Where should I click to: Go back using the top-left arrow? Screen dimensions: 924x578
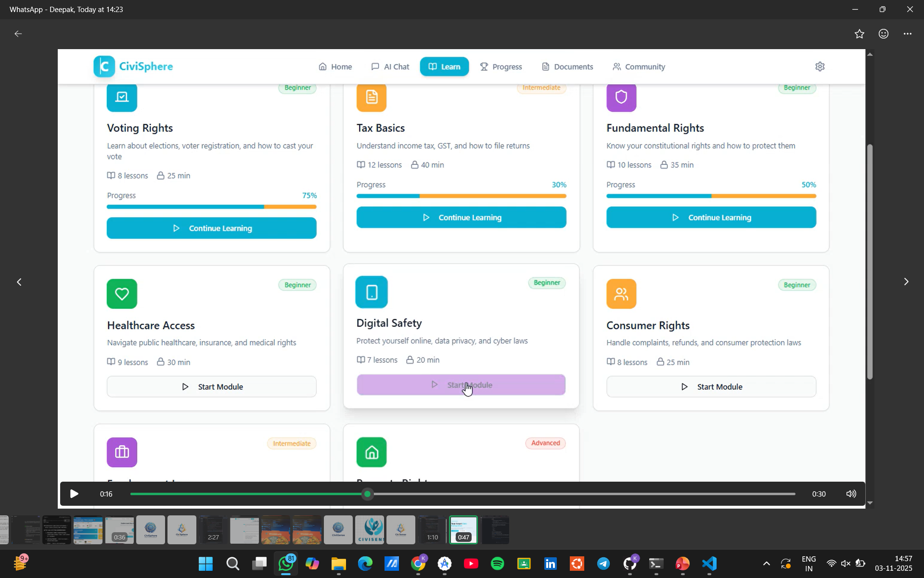pos(18,34)
